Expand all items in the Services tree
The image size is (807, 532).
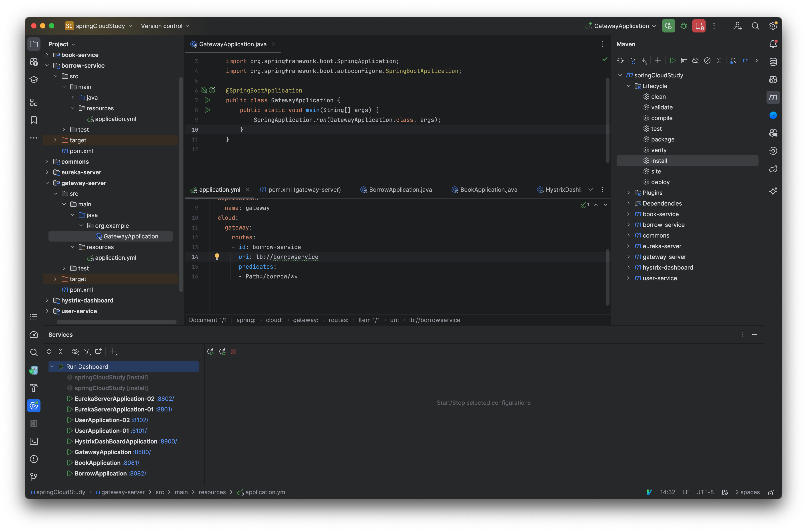(49, 351)
